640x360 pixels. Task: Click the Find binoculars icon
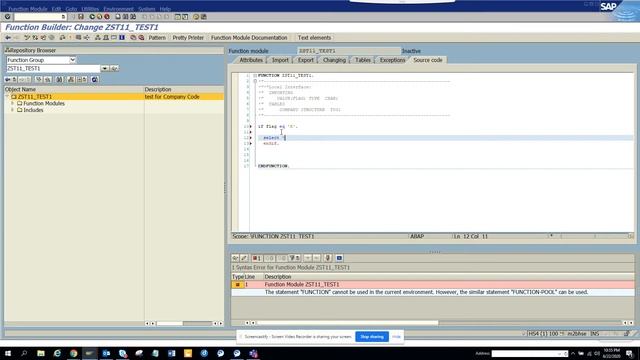125,17
